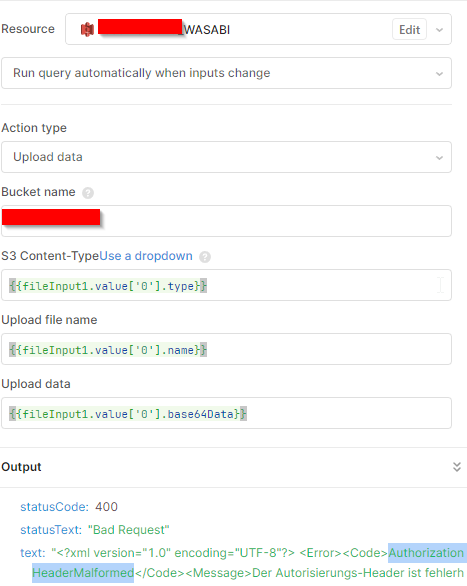467x586 pixels.
Task: Select the statusCode value 400
Action: (x=106, y=507)
